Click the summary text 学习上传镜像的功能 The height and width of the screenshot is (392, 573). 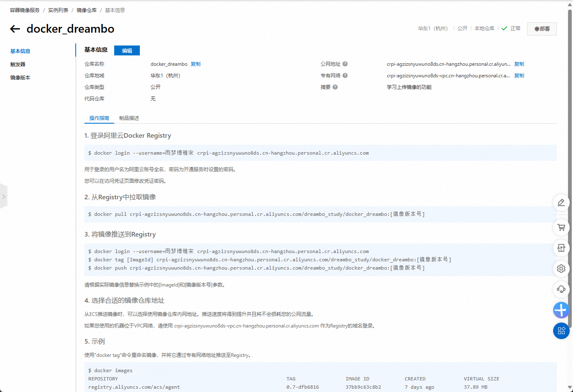[x=409, y=87]
